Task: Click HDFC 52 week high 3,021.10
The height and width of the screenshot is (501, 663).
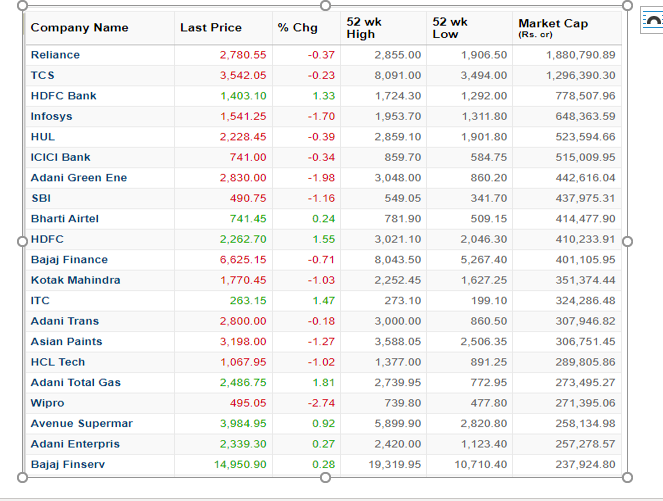Action: [398, 239]
